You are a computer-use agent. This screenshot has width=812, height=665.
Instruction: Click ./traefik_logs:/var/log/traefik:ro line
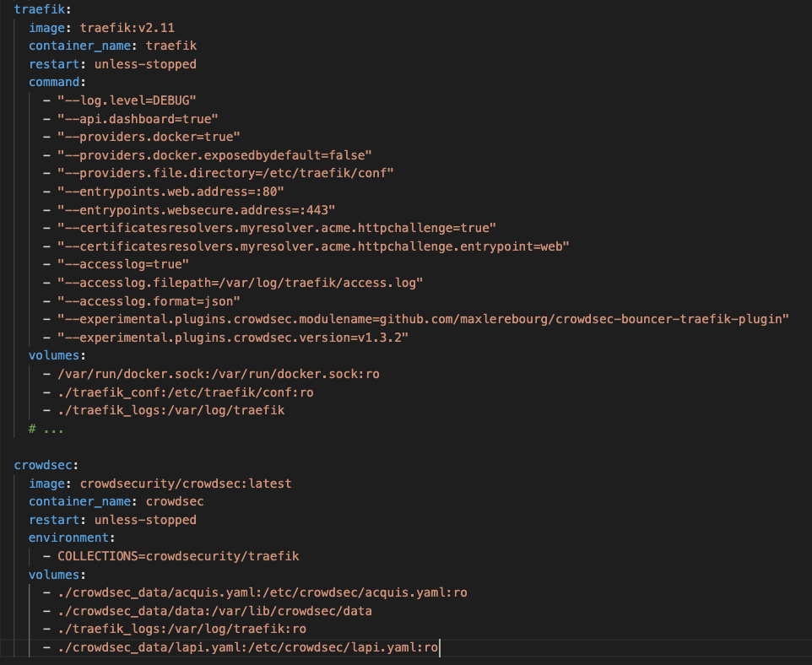tap(175, 629)
